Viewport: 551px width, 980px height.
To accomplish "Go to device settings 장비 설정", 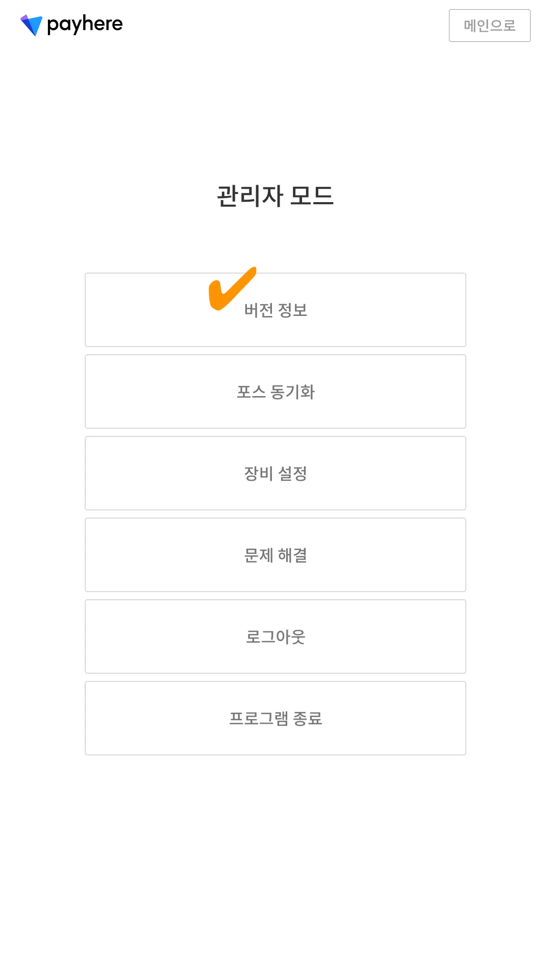I will pyautogui.click(x=275, y=473).
